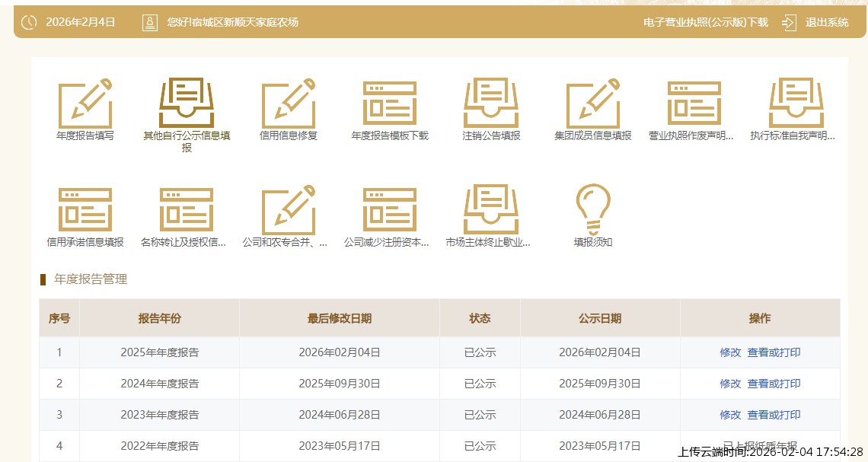Open 年度报告填写 pencil icon

(x=85, y=103)
